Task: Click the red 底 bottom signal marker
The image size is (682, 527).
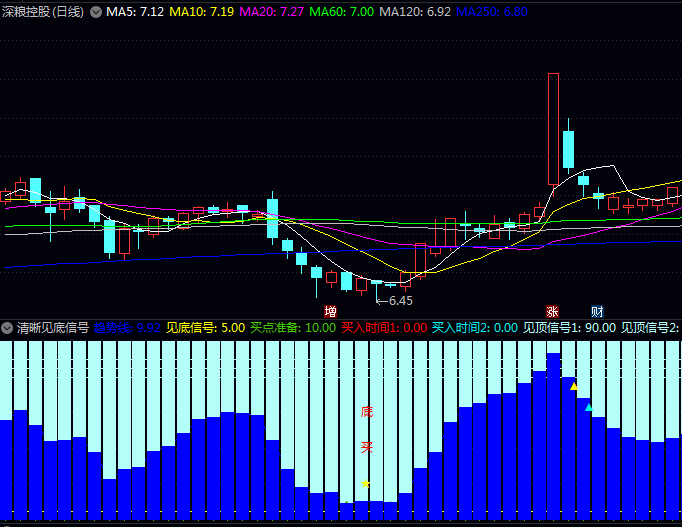Action: [366, 412]
